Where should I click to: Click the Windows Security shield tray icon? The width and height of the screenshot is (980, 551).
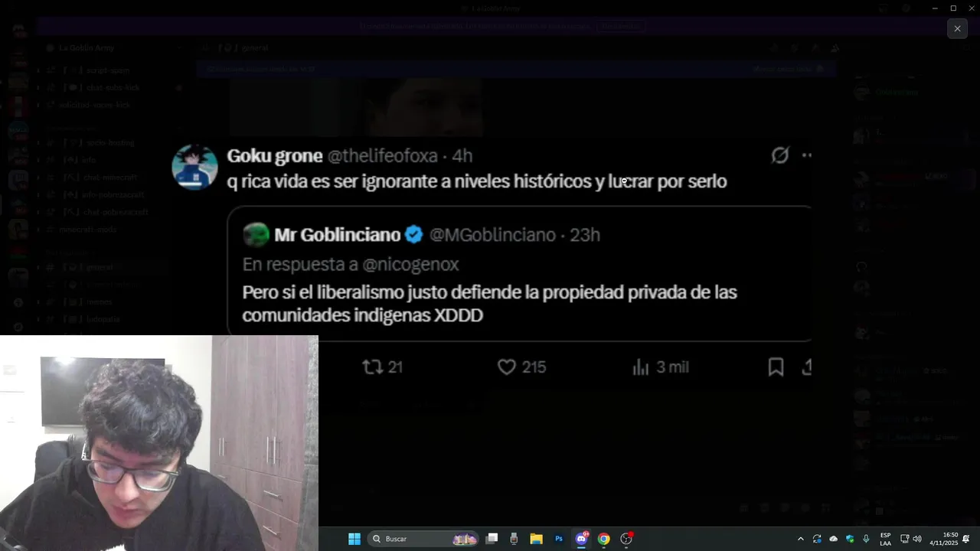(850, 539)
